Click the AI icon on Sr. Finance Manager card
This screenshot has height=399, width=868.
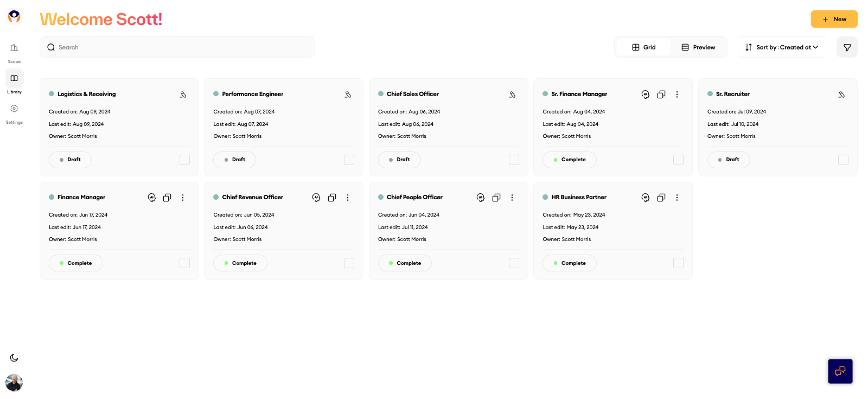645,94
